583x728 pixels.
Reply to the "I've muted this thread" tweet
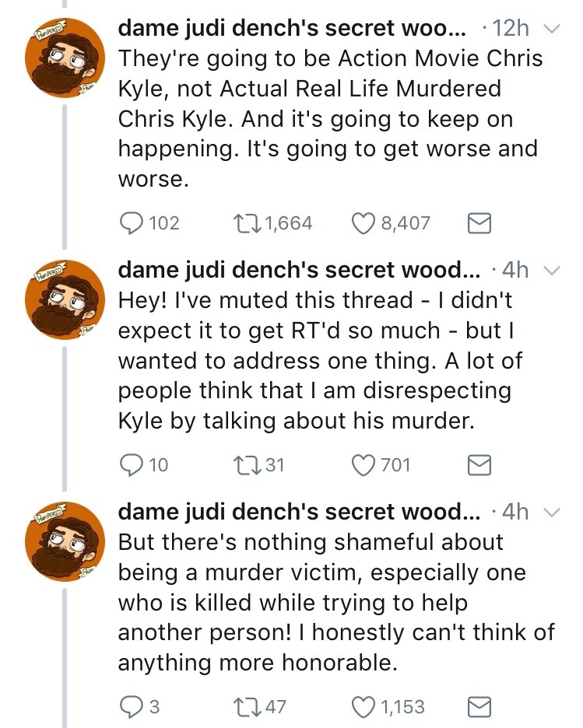(x=132, y=466)
